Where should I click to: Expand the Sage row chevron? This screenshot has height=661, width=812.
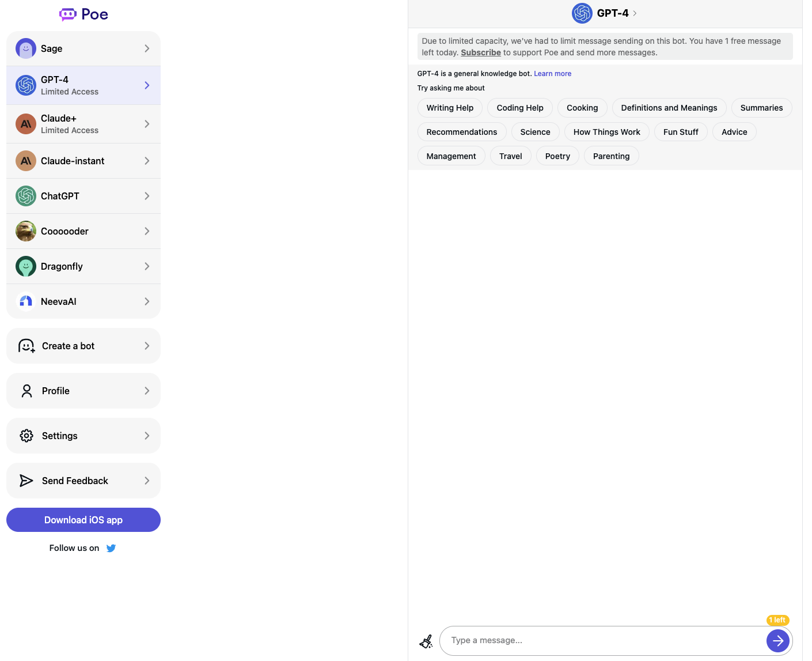click(x=147, y=48)
